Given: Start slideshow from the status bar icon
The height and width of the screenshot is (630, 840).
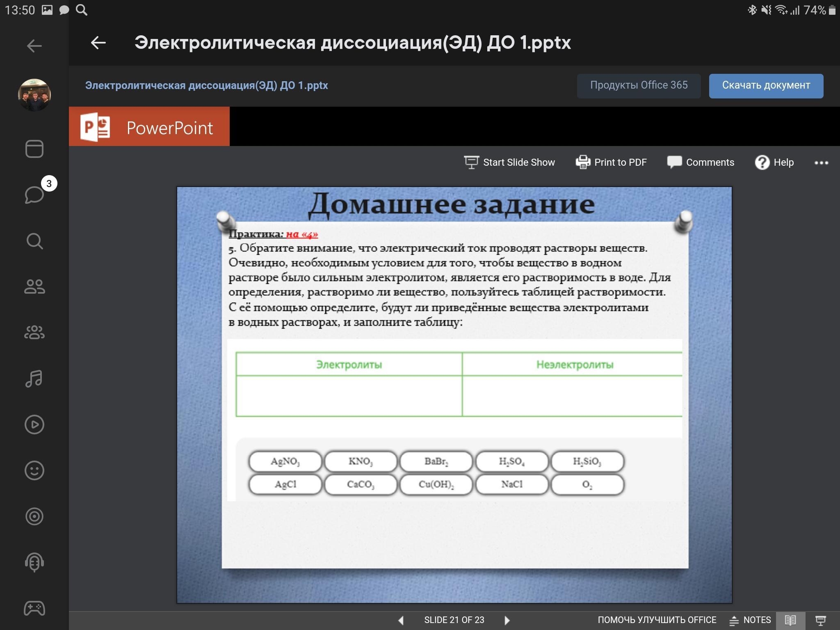Looking at the screenshot, I should tap(821, 620).
